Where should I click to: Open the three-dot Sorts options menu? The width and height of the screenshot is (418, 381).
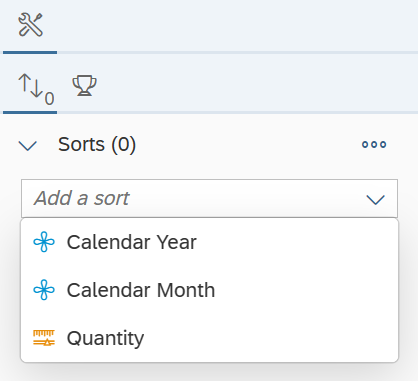[x=374, y=144]
